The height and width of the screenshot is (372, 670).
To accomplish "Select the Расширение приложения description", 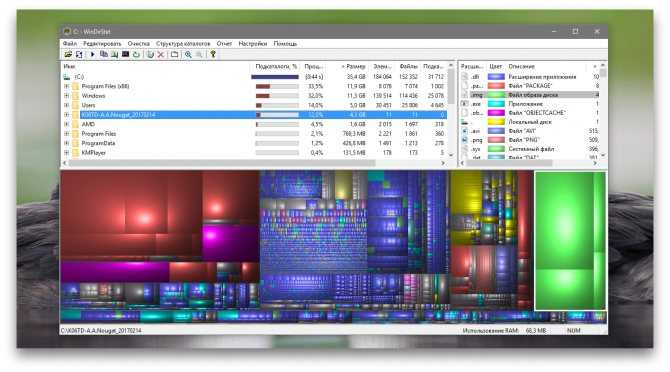I will coord(542,77).
